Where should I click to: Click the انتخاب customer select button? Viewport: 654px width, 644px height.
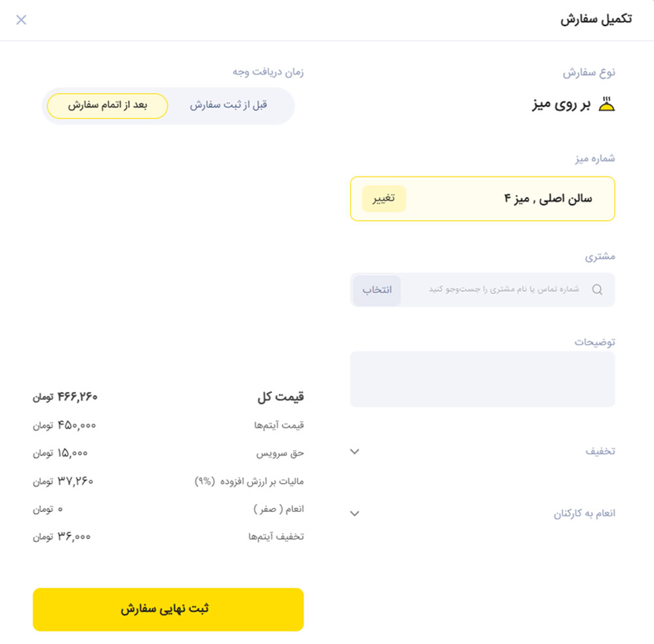(377, 290)
